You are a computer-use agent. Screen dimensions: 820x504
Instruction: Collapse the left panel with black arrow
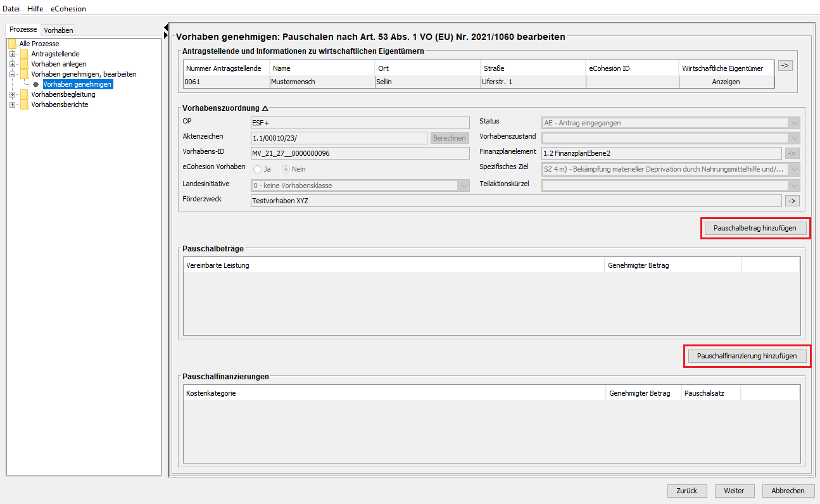[x=166, y=27]
